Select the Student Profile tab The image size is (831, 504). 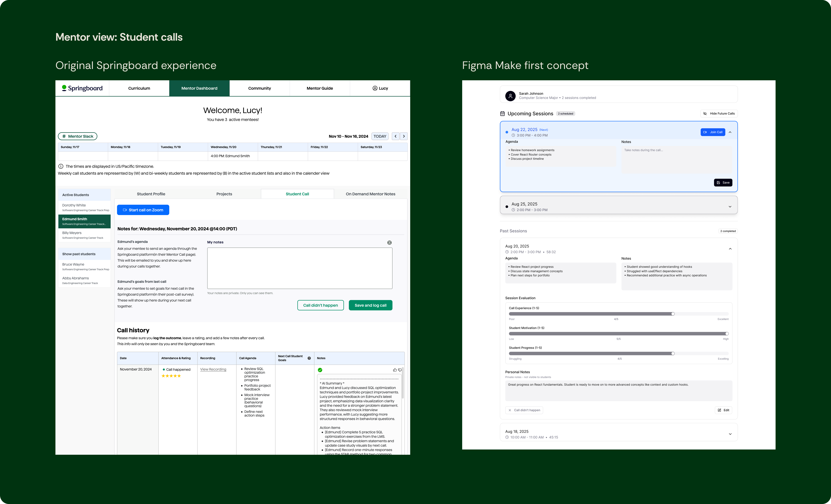[151, 194]
